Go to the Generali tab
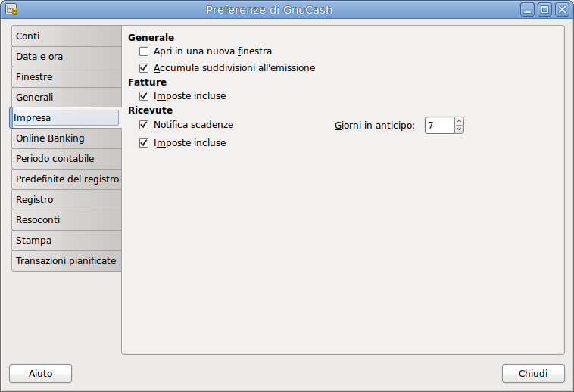This screenshot has width=574, height=392. click(x=66, y=98)
